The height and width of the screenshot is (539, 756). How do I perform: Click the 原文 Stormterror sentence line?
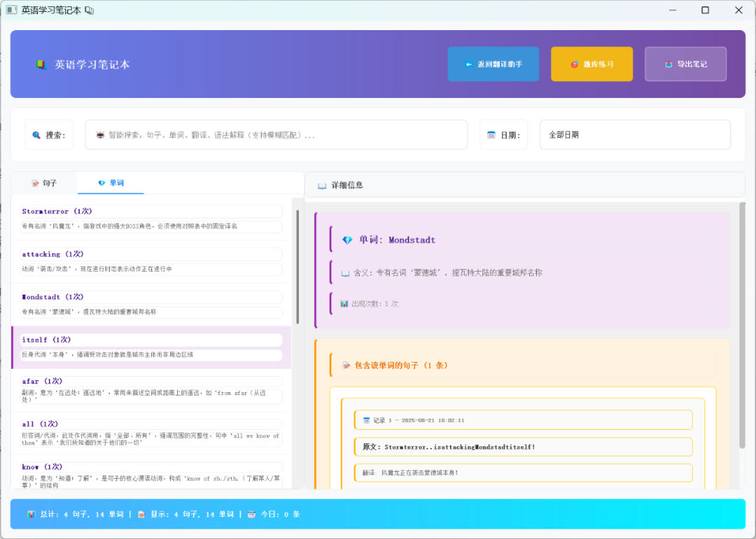[x=523, y=447]
